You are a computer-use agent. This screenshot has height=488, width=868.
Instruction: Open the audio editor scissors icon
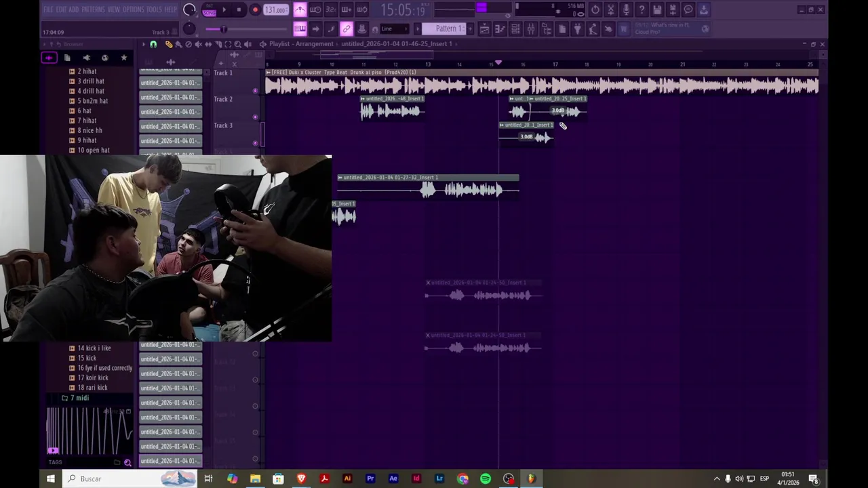pos(610,9)
